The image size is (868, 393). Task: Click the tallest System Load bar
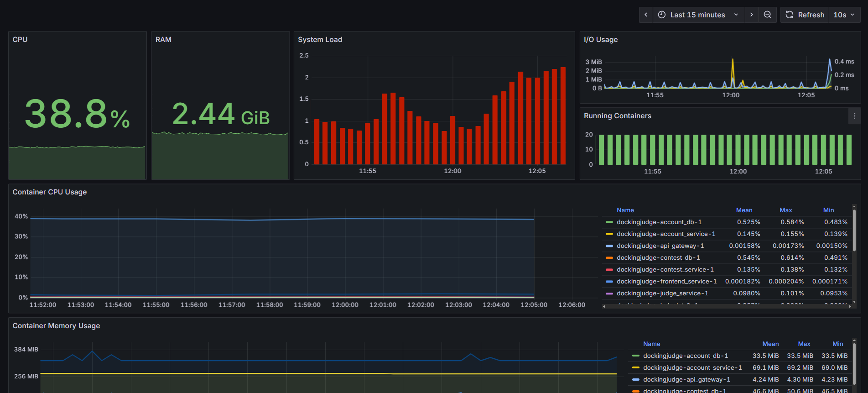click(x=563, y=115)
